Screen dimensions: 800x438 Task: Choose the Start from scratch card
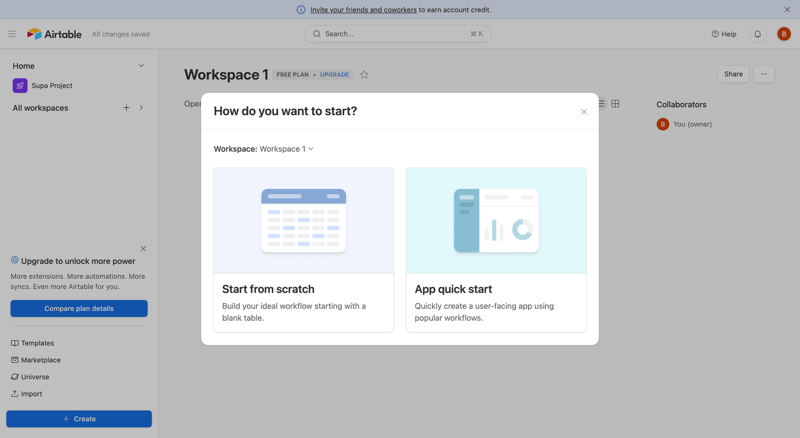[304, 250]
